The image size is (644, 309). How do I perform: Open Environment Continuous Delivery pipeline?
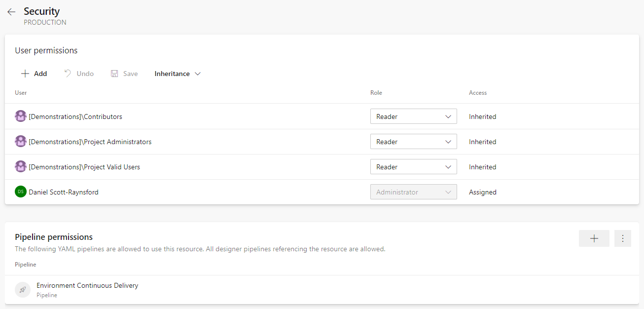pos(87,285)
